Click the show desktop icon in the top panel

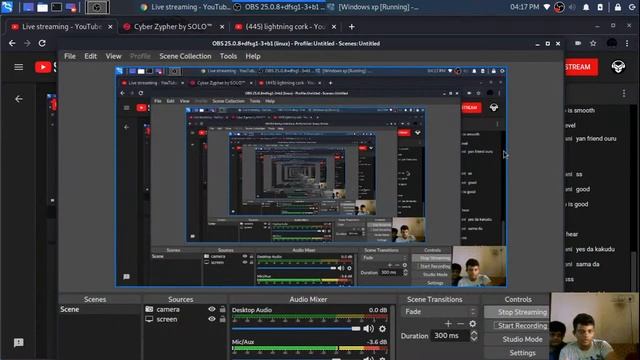click(28, 7)
